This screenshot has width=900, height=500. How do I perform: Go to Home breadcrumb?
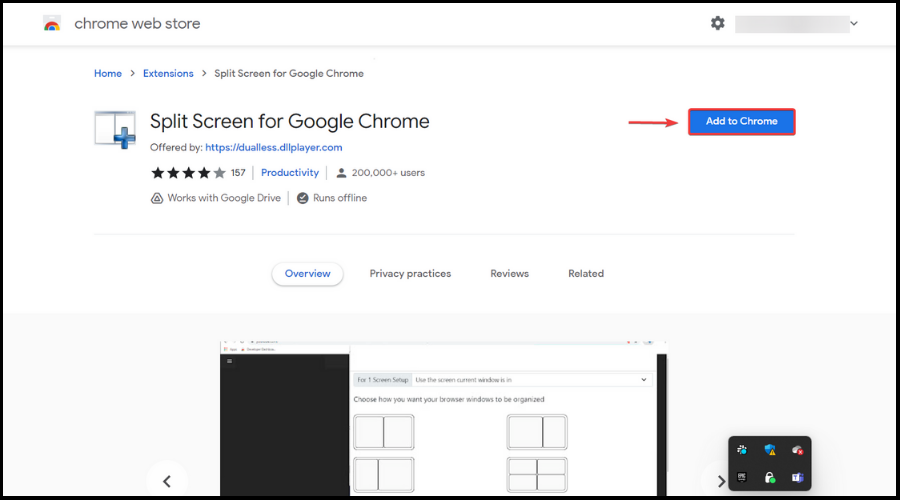point(108,73)
